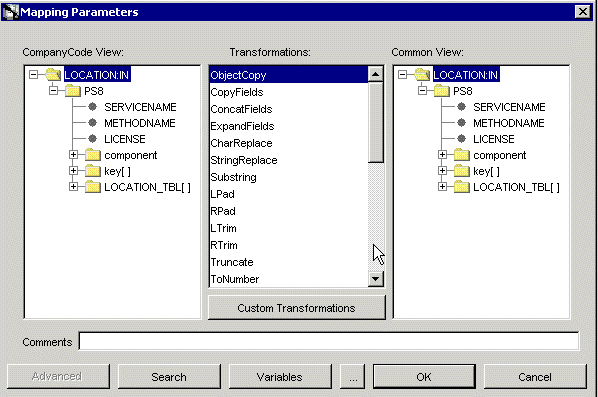Select METHODNAME label in CompanyCode View
Viewport: 598px width, 397px height.
(x=140, y=123)
